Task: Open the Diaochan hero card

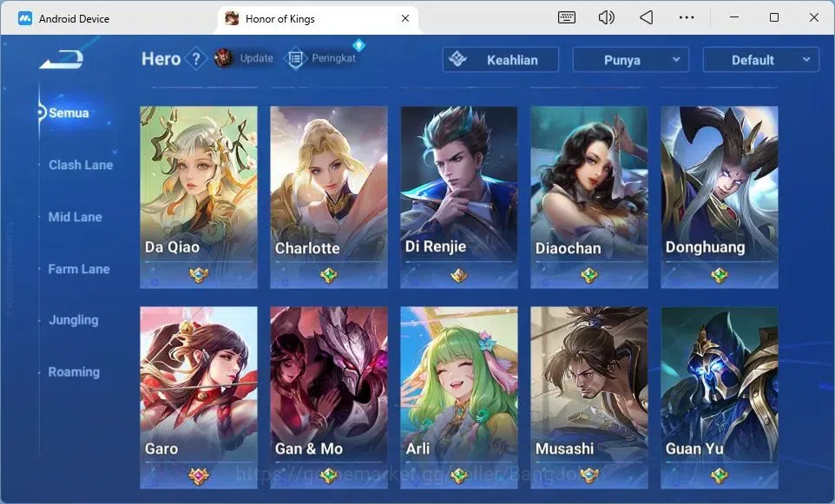Action: click(x=589, y=197)
